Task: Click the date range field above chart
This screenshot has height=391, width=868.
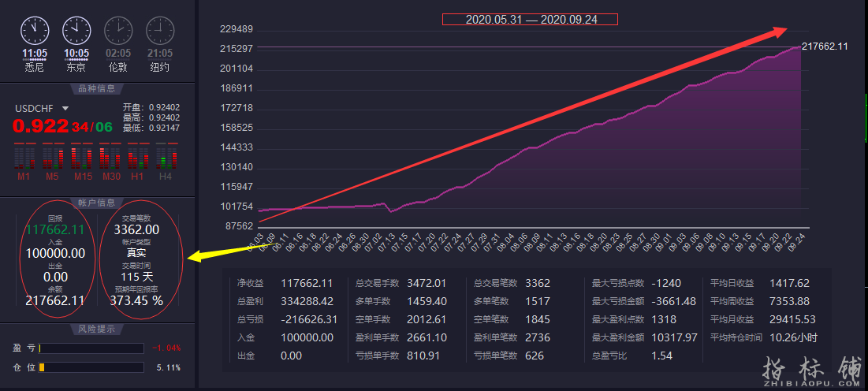Action: click(x=530, y=20)
